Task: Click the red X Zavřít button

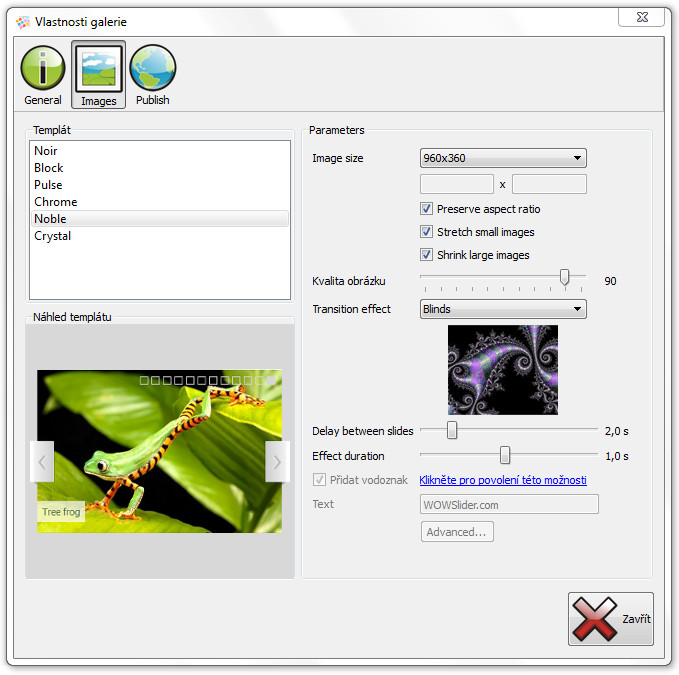Action: [611, 619]
